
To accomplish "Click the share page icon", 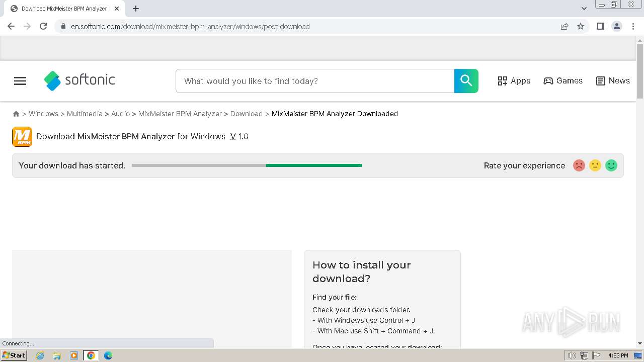I will tap(565, 26).
